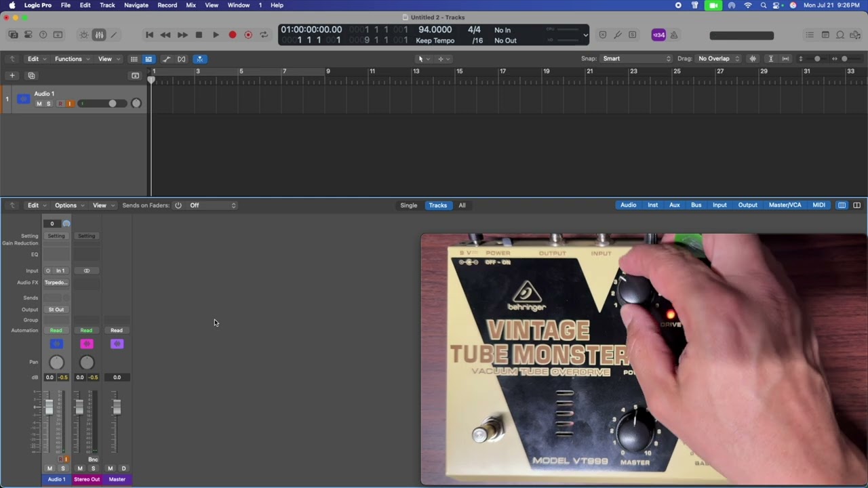Toggle the metronome click
868x488 pixels.
coord(674,35)
